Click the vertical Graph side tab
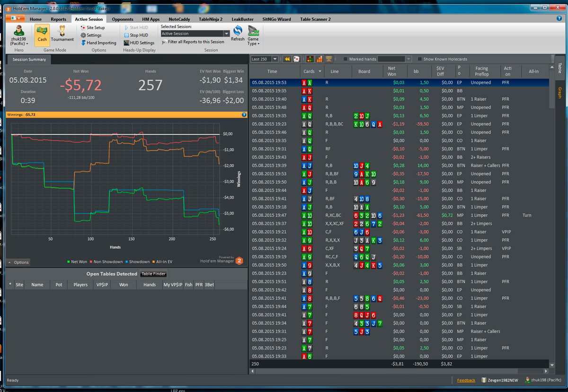Screen dimensions: 568x392 (559, 93)
